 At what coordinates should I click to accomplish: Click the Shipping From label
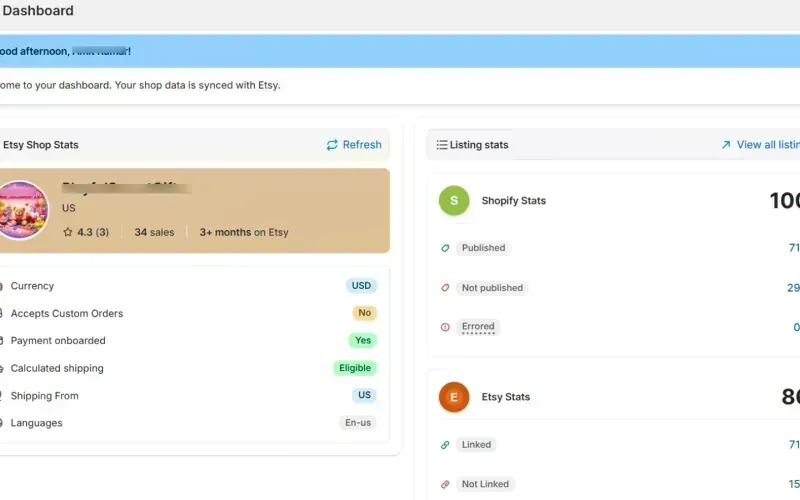click(44, 396)
